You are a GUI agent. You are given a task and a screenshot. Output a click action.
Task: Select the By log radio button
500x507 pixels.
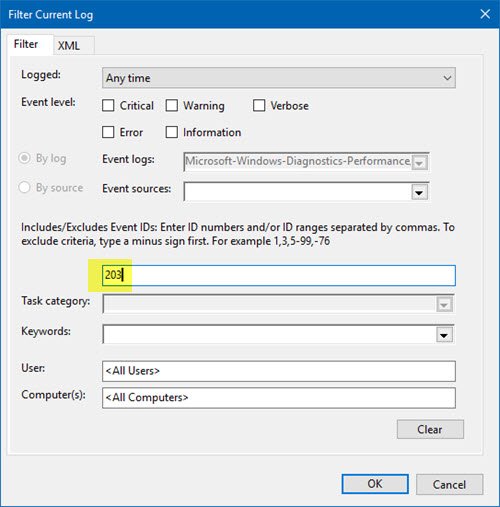[24, 158]
